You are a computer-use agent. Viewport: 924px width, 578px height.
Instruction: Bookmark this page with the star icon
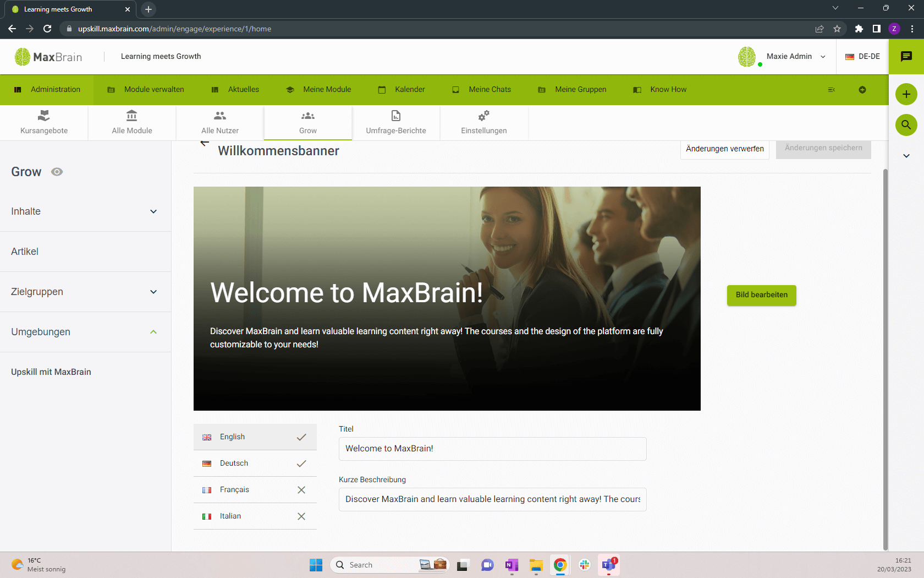[837, 29]
